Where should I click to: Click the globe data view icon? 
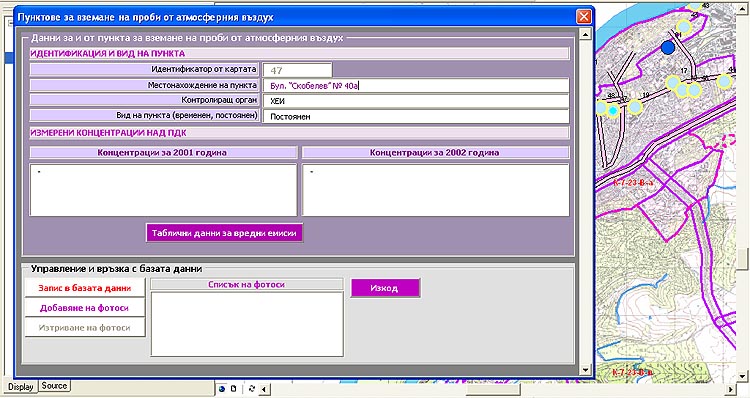click(x=222, y=388)
